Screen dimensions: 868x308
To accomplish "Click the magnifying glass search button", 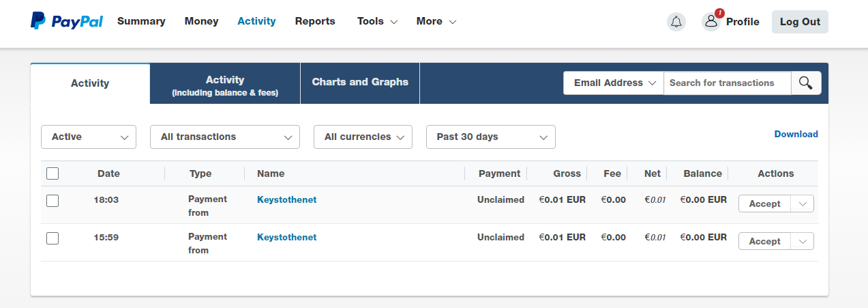I will click(806, 83).
